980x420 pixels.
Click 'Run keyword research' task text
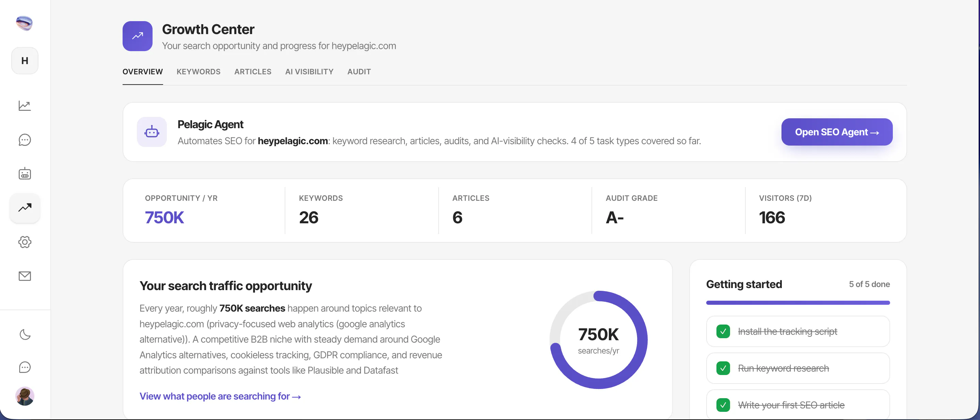783,368
